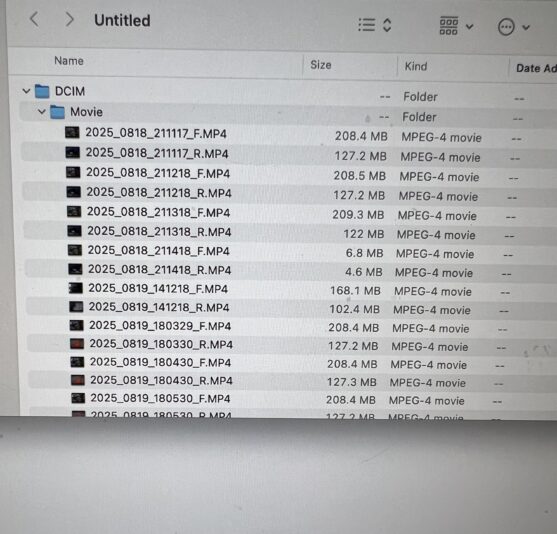Select file 2025_0819_141218_F.MP4
Viewport: 557px width, 534px height.
click(158, 288)
